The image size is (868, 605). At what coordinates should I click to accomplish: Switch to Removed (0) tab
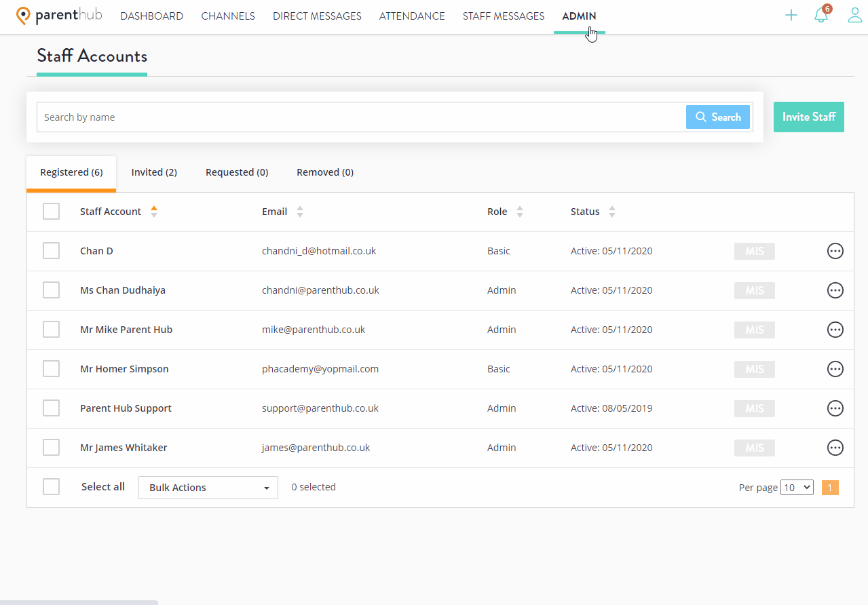click(x=325, y=172)
